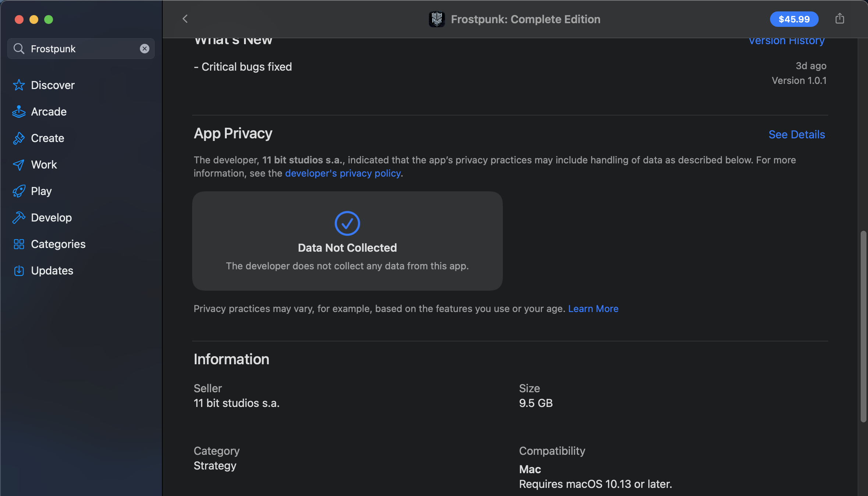Click the App Privacy heading
The height and width of the screenshot is (496, 868).
tap(233, 134)
